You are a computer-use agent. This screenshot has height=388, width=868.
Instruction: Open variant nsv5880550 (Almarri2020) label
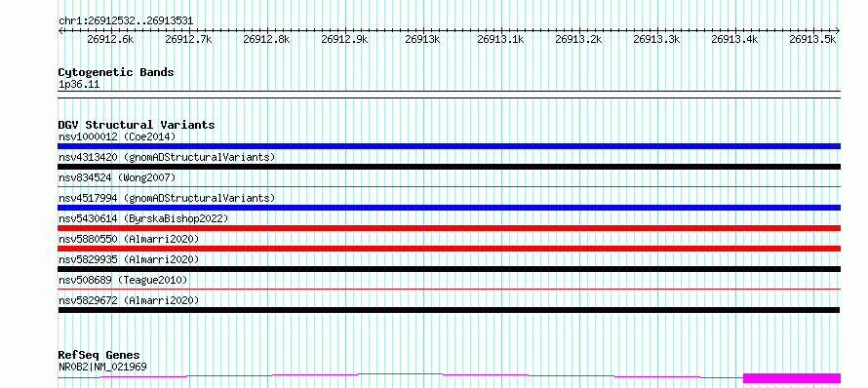pos(129,239)
